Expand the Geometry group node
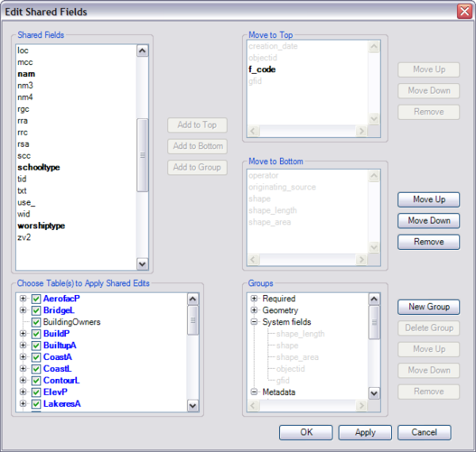 pos(254,311)
